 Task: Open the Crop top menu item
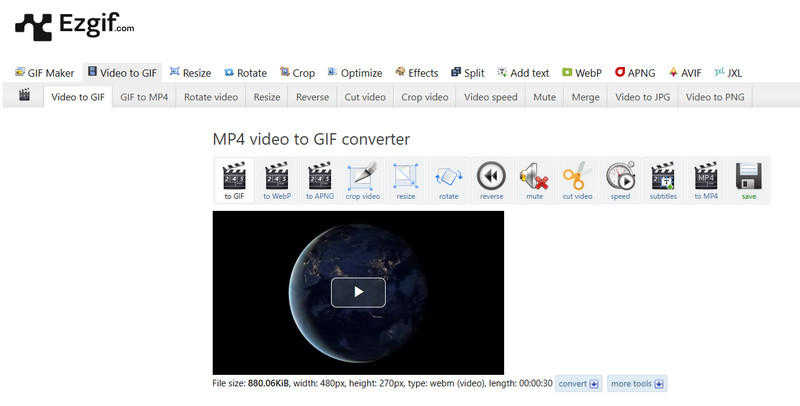[x=297, y=73]
